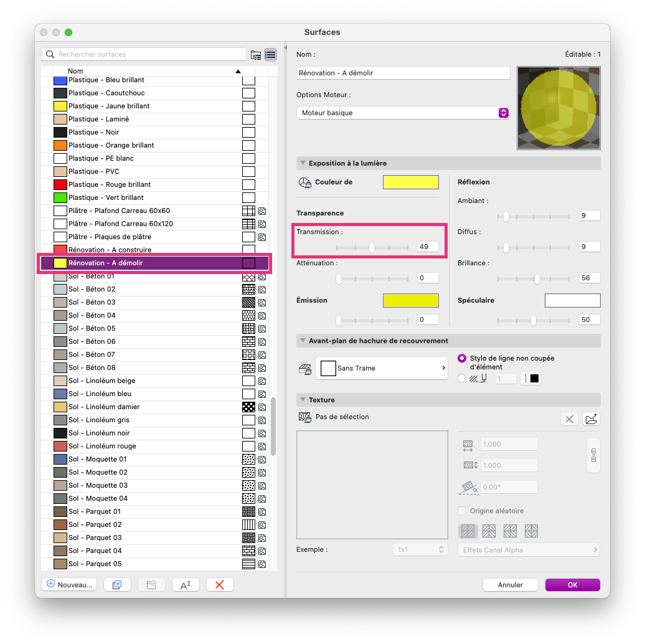Collapse the Exposition à la lumière section
The height and width of the screenshot is (644, 645).
click(303, 163)
